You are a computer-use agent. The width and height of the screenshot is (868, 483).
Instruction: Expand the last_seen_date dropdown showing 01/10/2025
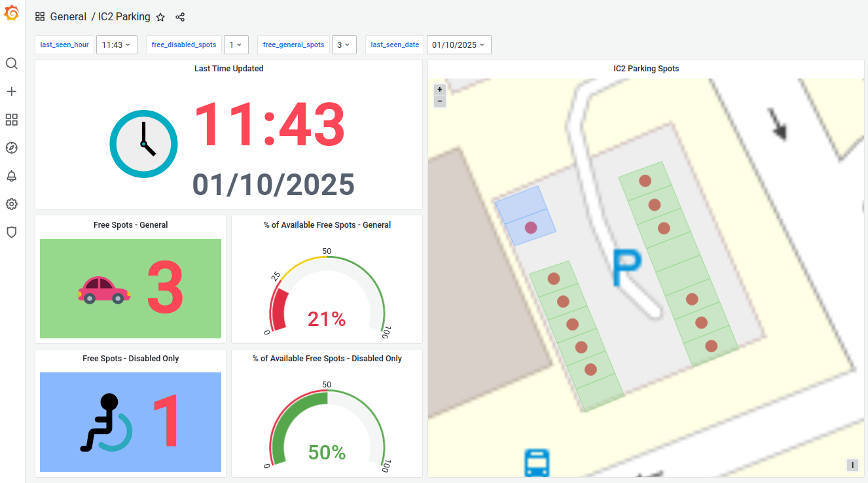coord(459,45)
